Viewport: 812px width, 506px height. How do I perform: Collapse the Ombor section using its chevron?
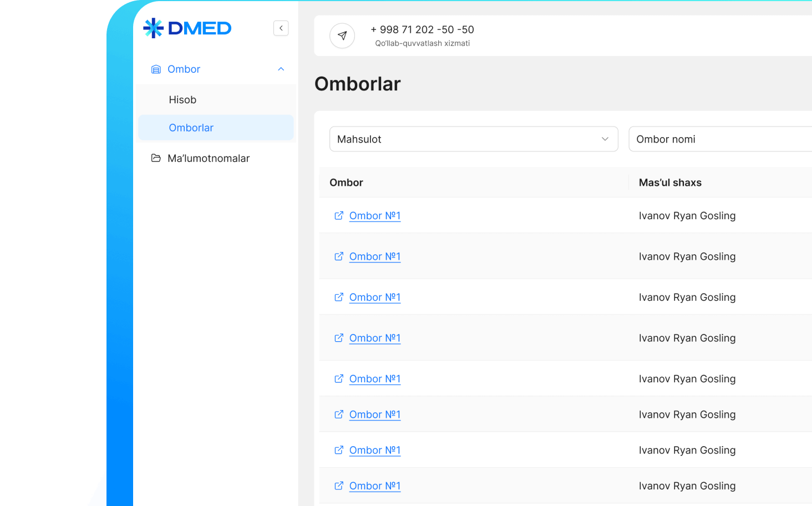click(281, 69)
